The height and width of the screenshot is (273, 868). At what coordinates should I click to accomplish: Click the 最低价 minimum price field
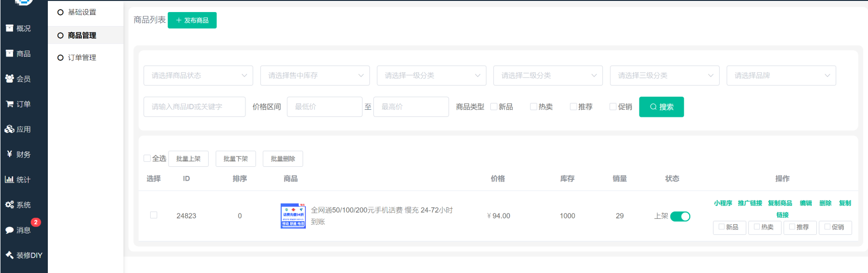coord(325,107)
